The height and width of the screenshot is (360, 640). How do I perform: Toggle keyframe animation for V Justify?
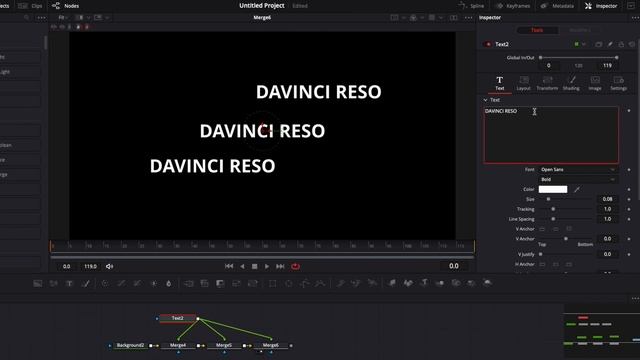(x=629, y=254)
